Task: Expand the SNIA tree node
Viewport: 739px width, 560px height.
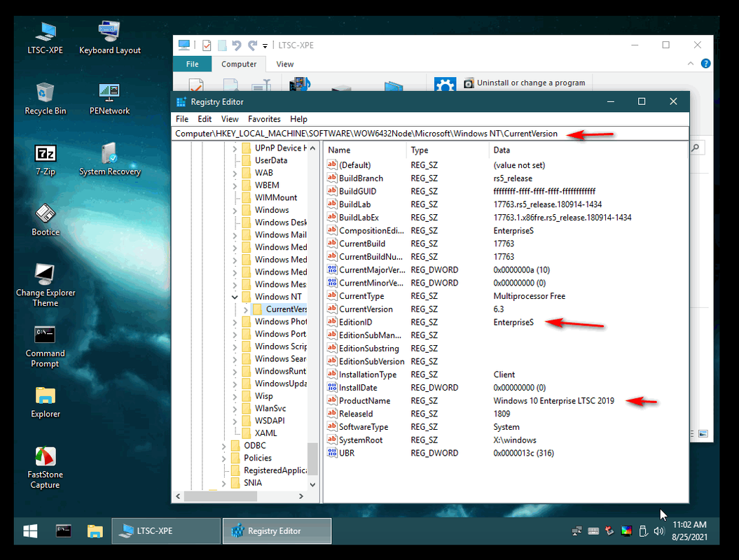Action: click(223, 483)
